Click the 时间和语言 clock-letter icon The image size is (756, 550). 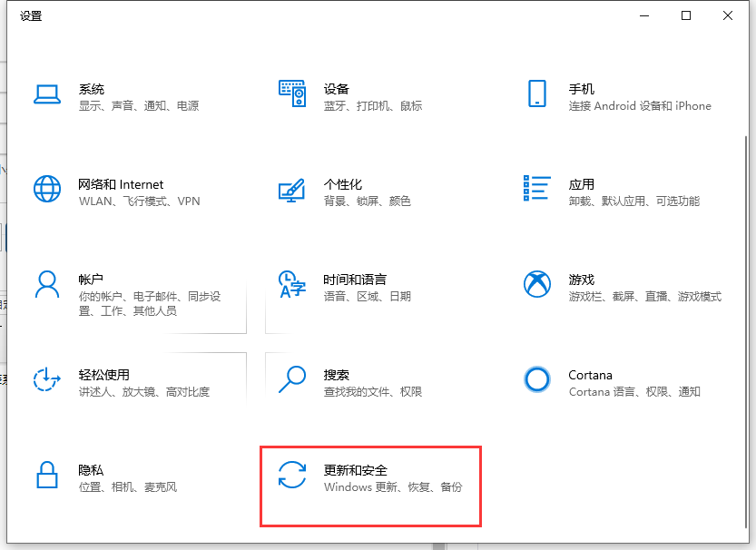[292, 284]
